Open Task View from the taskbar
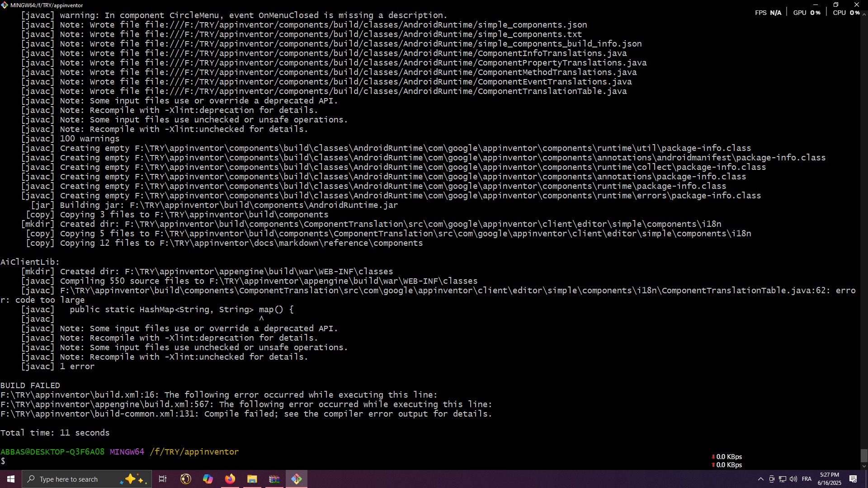This screenshot has width=868, height=488. click(x=163, y=479)
